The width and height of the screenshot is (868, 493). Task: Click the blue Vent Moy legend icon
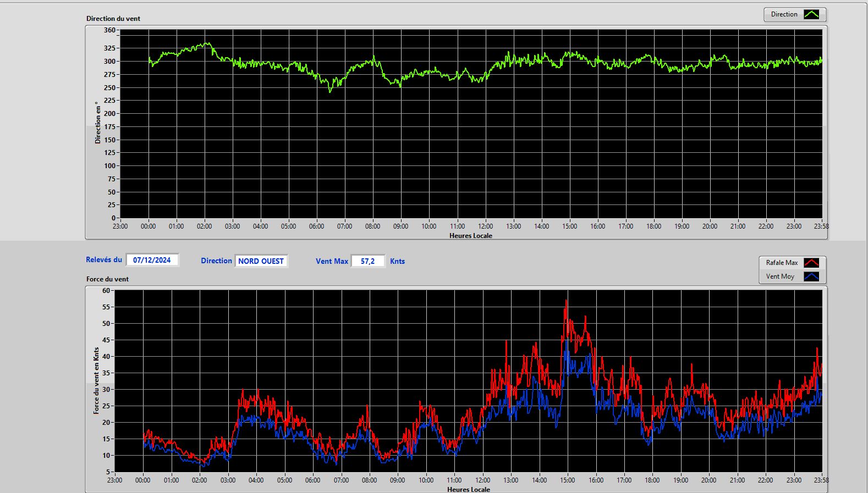click(811, 276)
